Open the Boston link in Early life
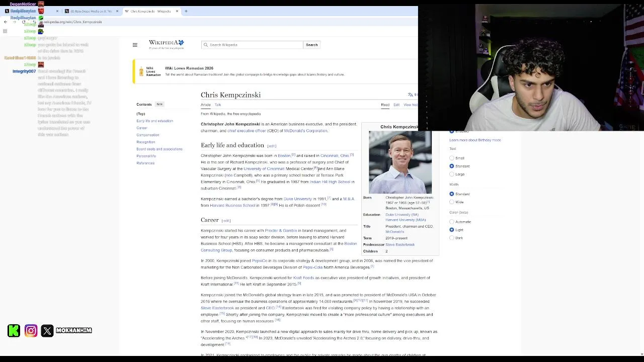Viewport: 644px width, 362px height. [x=284, y=156]
